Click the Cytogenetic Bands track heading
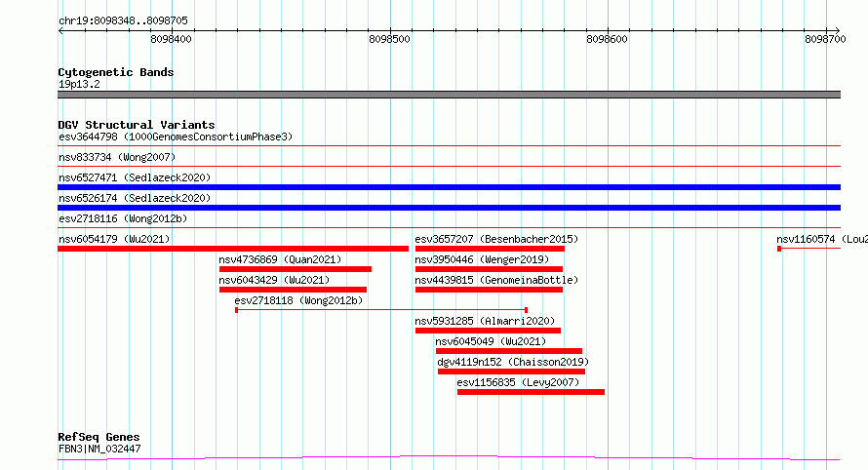 pos(116,72)
